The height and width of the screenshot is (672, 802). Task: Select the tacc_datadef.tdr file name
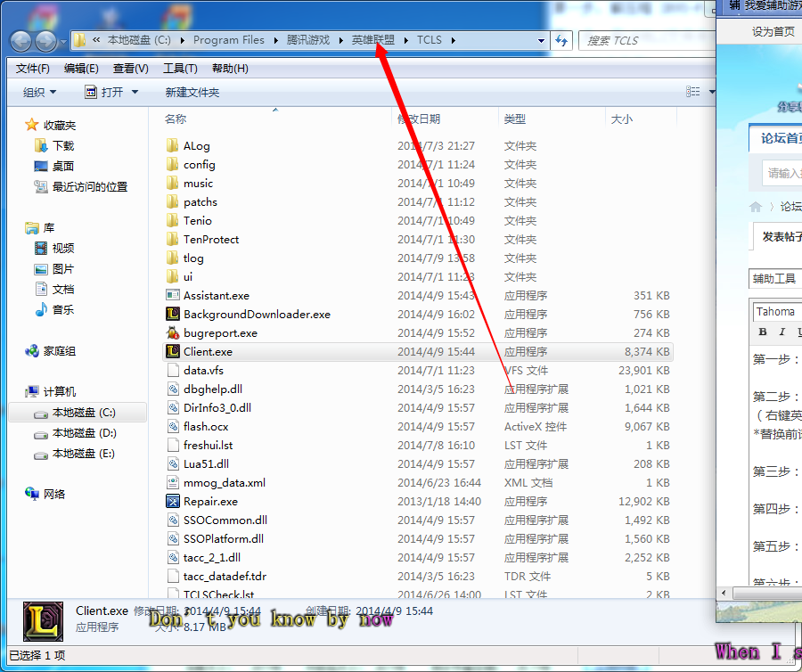(225, 577)
